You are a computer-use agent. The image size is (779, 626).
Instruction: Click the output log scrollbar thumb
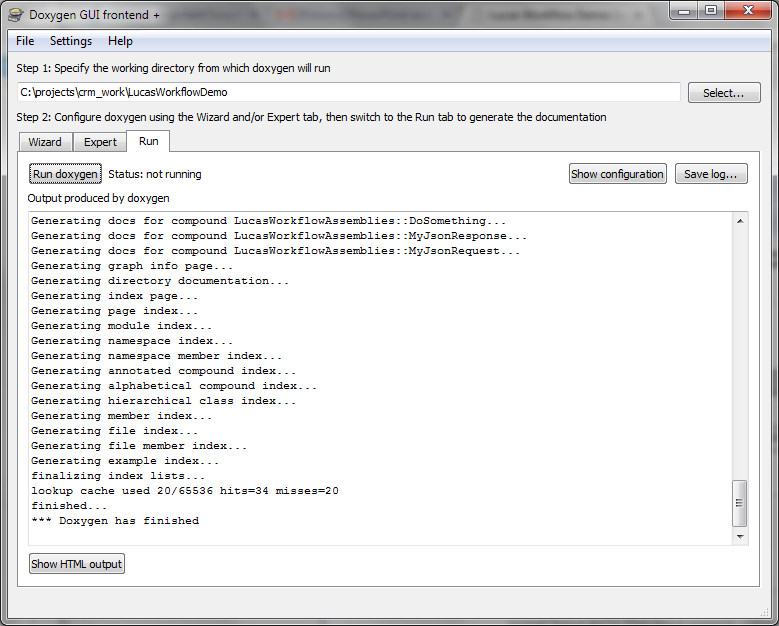[740, 503]
